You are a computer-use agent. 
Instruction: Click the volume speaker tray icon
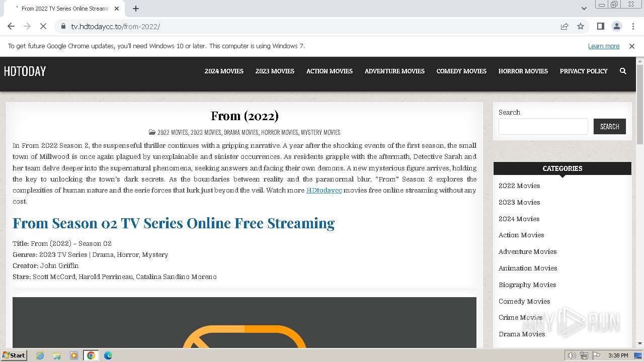coord(572,355)
